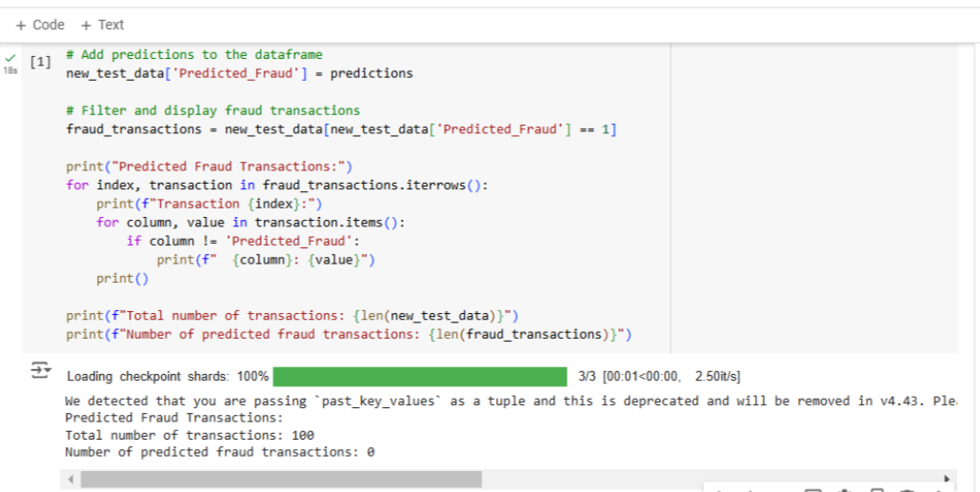
Task: Click the 'fraud_transactions = new_test_data[...]' line
Action: click(341, 129)
